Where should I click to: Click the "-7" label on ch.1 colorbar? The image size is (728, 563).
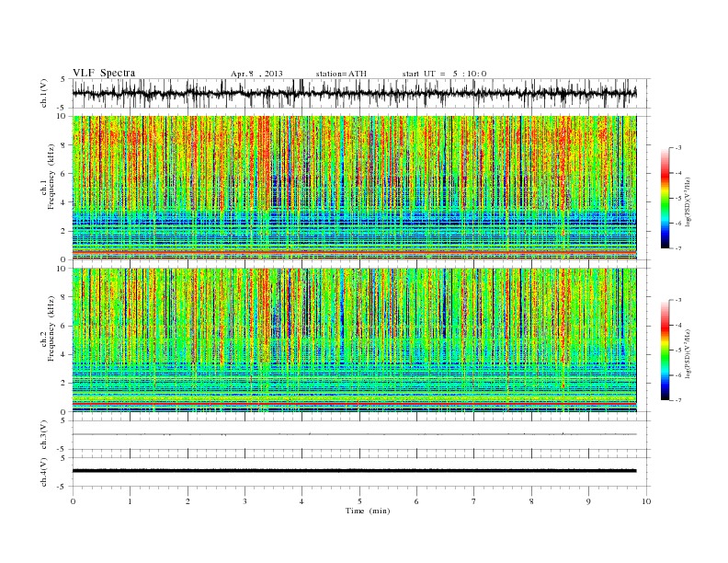click(x=678, y=248)
